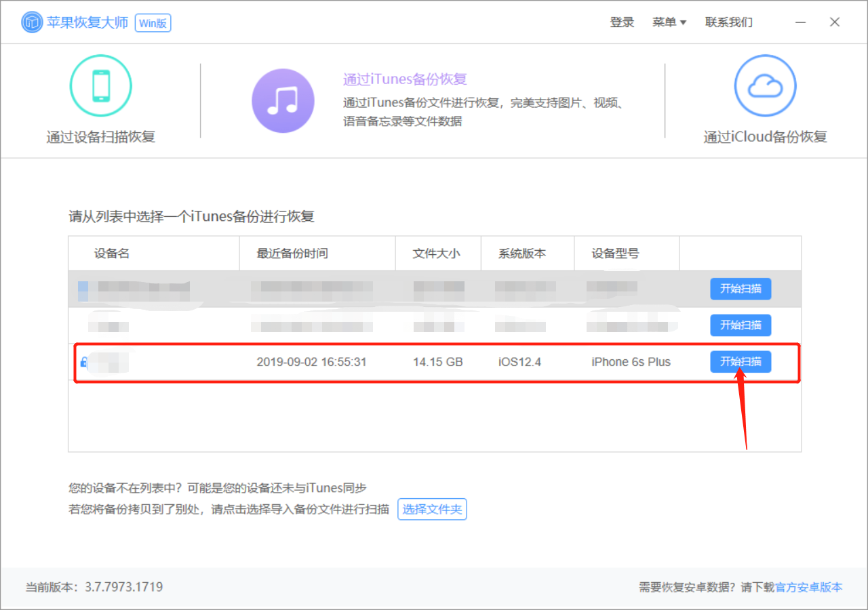
Task: Click the iPhone 6s Plus device model cell
Action: (x=631, y=362)
